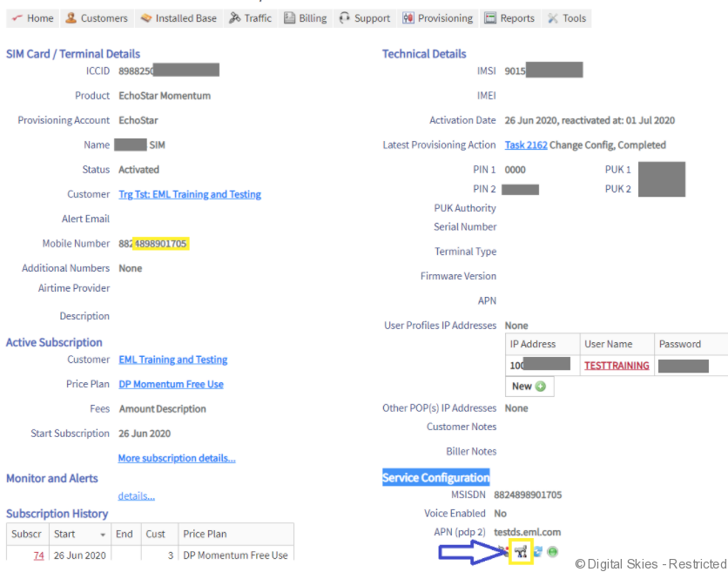This screenshot has width=728, height=572.
Task: Open the Start column sort dropdown arrow
Action: (104, 535)
